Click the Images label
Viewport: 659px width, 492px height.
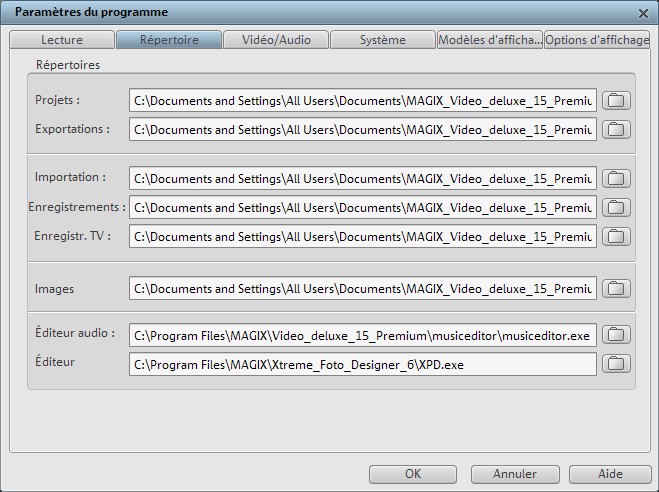(x=54, y=289)
